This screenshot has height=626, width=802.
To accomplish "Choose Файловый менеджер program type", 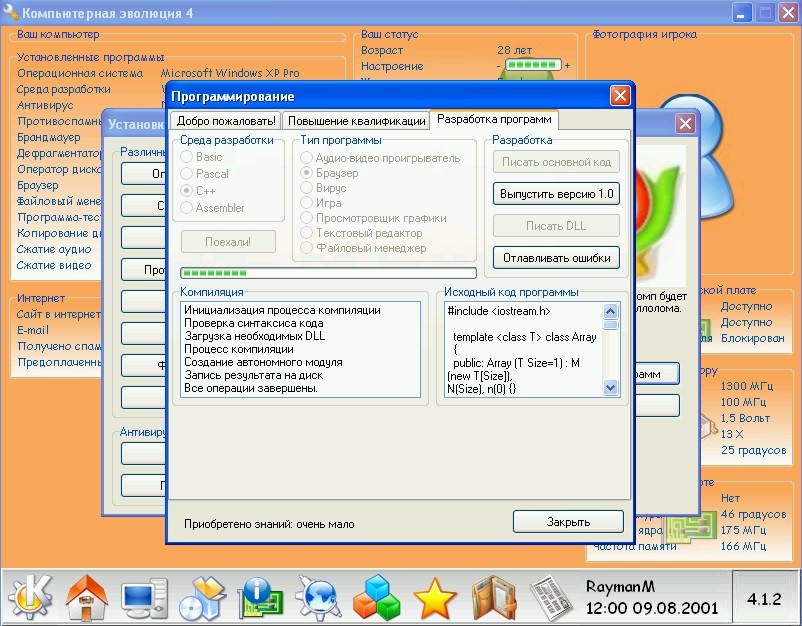I will tap(306, 248).
